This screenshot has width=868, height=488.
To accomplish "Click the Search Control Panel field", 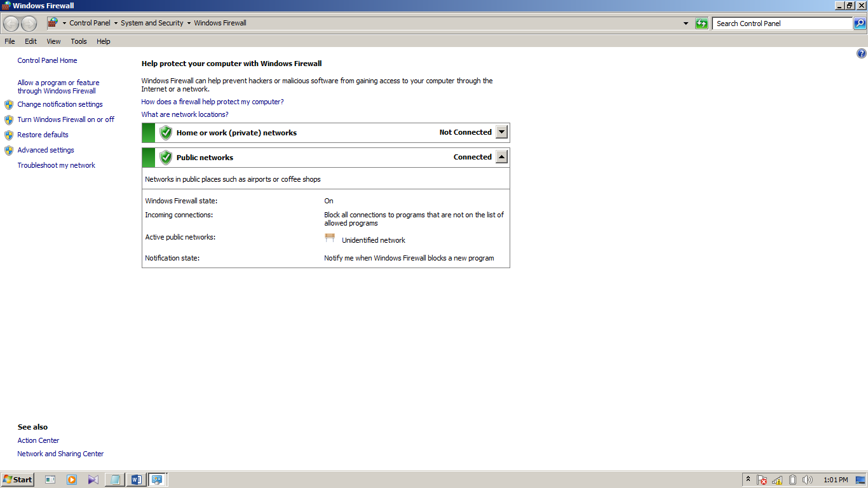I will [x=782, y=24].
